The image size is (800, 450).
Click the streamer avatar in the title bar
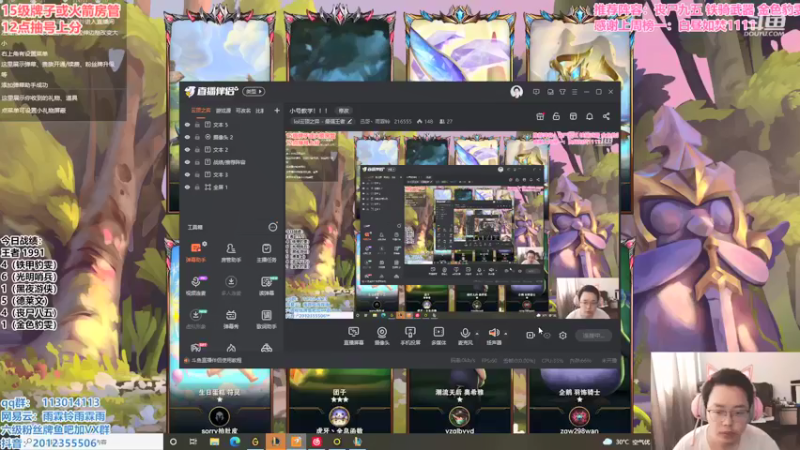516,92
